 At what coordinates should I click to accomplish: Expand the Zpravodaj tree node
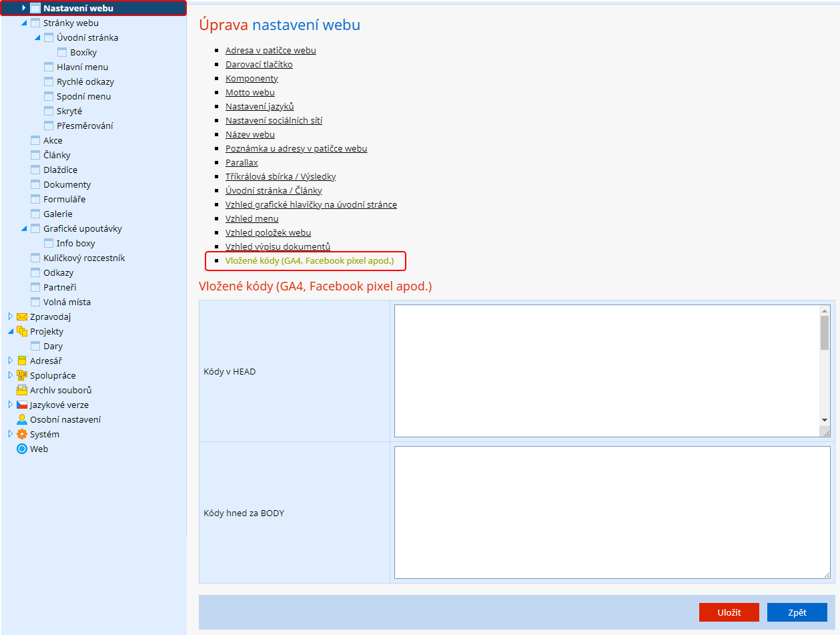click(11, 316)
